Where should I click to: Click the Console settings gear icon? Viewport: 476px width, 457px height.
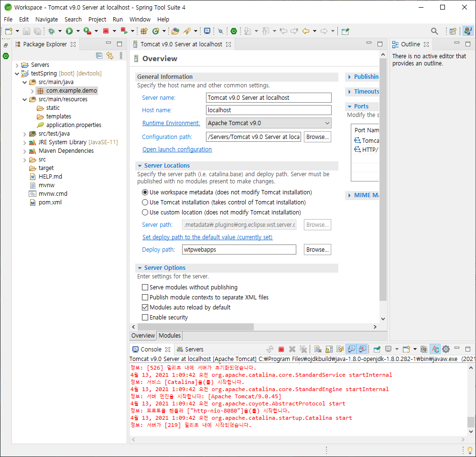(445, 350)
